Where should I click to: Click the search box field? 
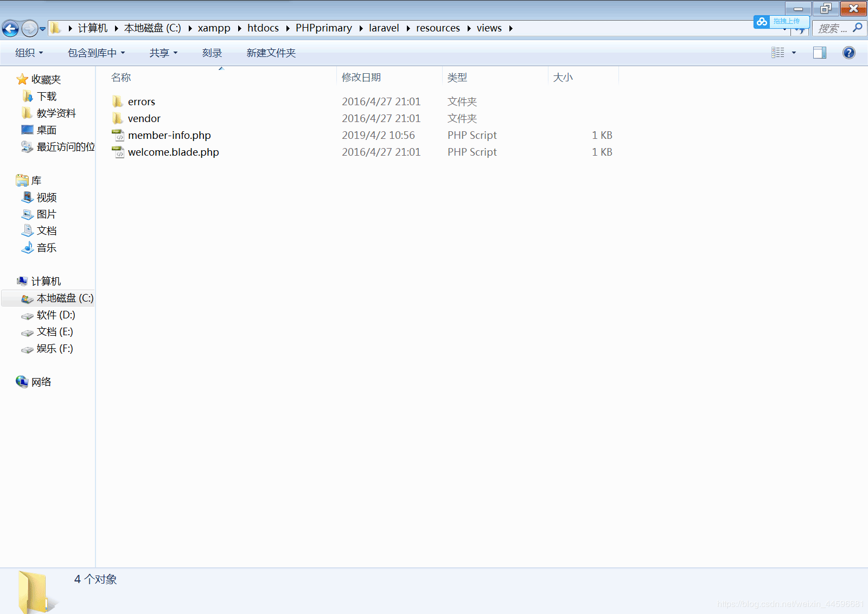[832, 28]
